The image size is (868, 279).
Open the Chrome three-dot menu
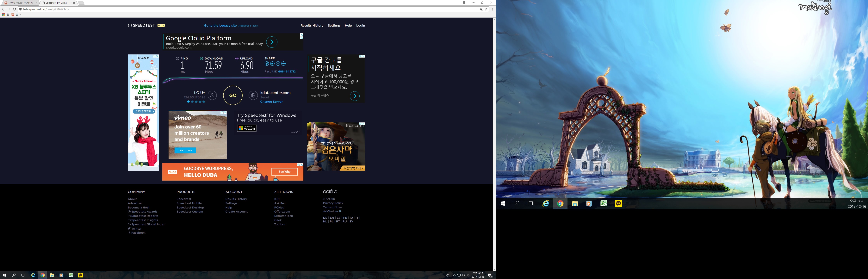click(x=493, y=9)
